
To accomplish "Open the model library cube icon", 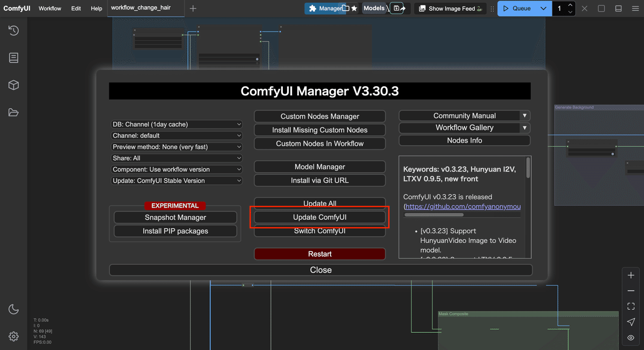I will coord(13,85).
